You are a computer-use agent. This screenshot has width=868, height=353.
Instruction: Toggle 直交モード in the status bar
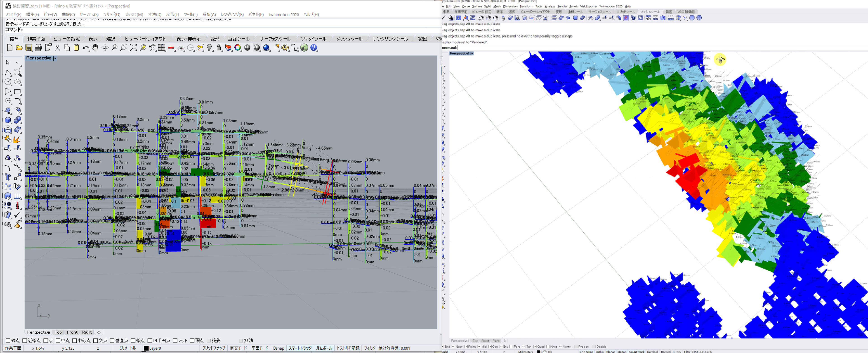coord(238,348)
